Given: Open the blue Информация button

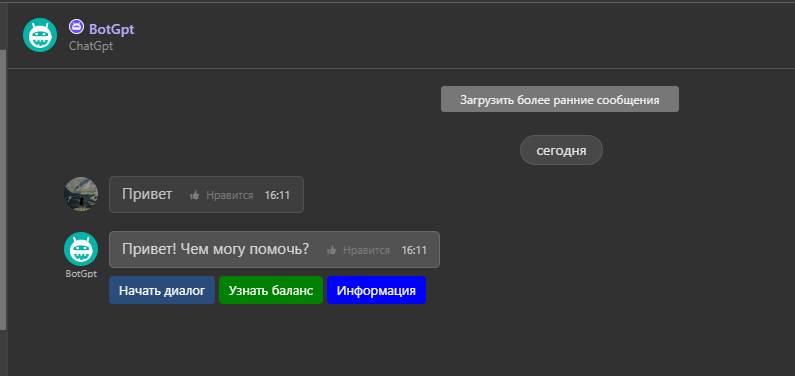Looking at the screenshot, I should 376,290.
